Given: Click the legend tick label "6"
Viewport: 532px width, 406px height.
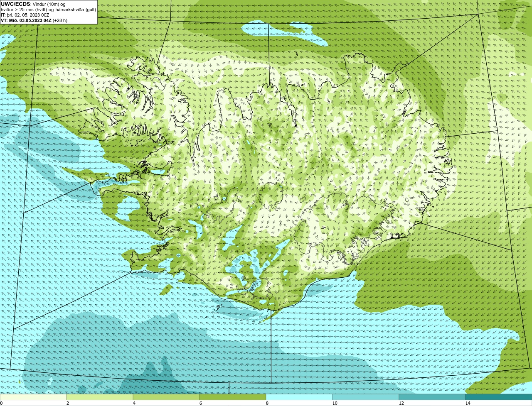Looking at the screenshot, I should pyautogui.click(x=200, y=403).
